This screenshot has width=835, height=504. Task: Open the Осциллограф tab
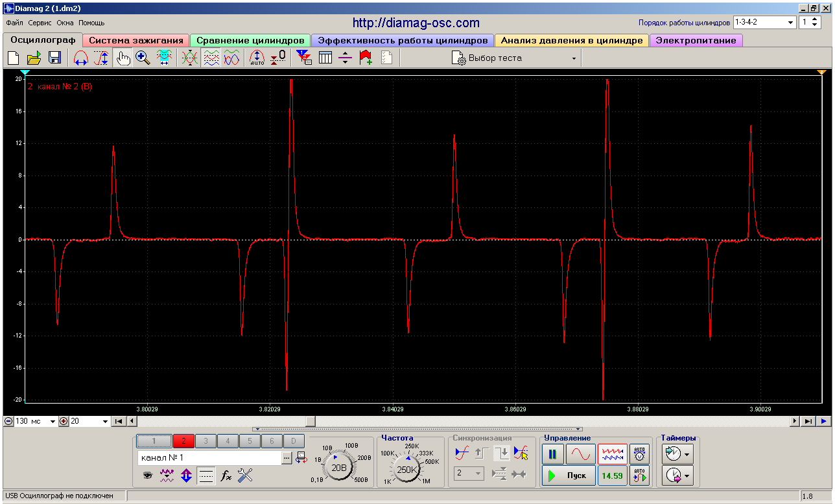pyautogui.click(x=43, y=40)
